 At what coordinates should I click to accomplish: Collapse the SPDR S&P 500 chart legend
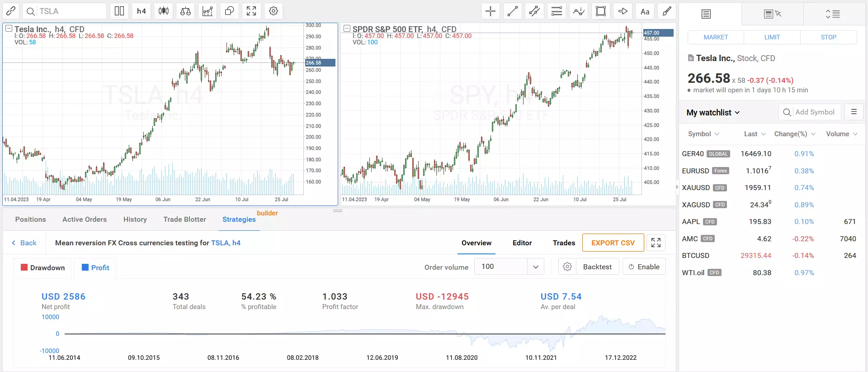pos(347,29)
